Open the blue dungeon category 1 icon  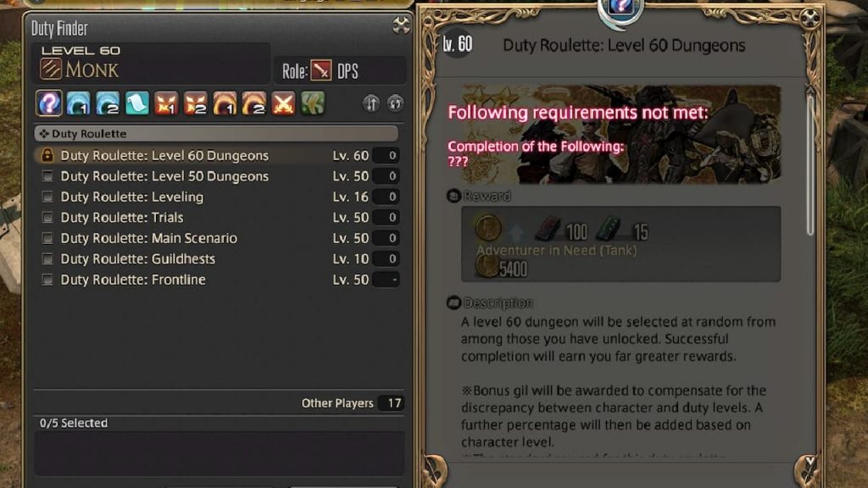[x=78, y=103]
